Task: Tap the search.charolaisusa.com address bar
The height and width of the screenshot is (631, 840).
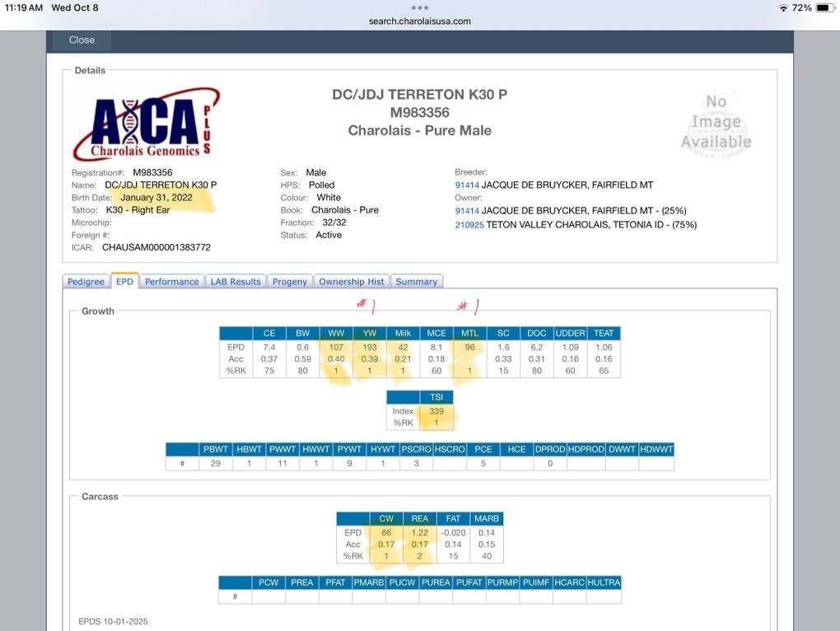Action: coord(420,21)
